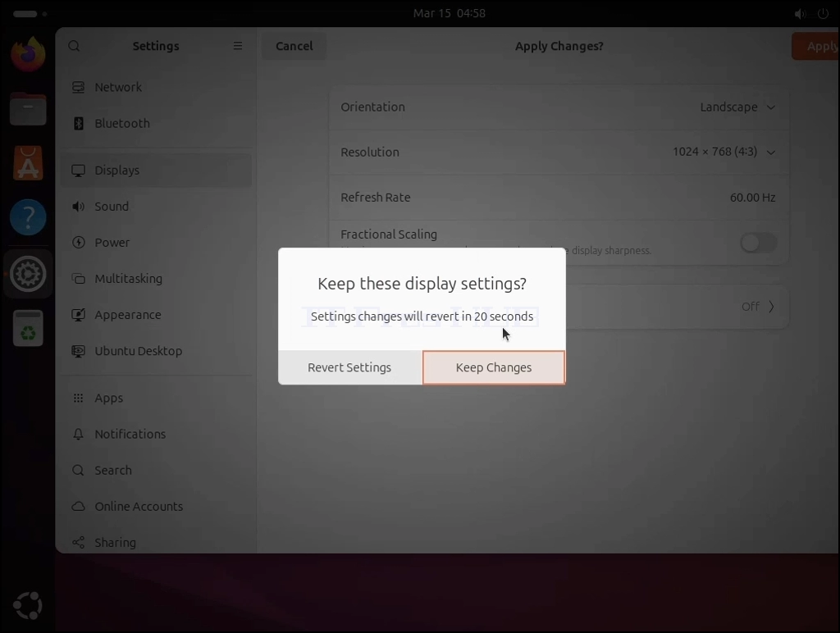Click the Keep Changes button
Image resolution: width=840 pixels, height=633 pixels.
click(x=493, y=367)
